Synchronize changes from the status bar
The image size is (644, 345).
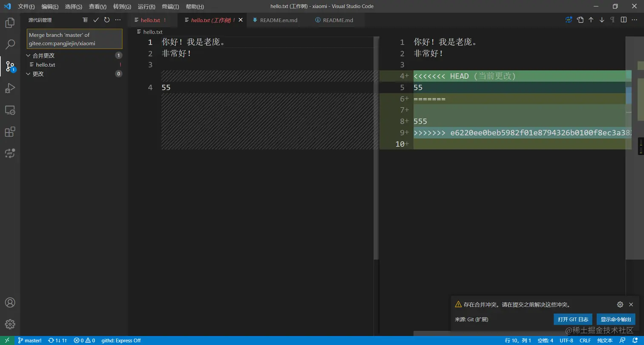pos(57,340)
